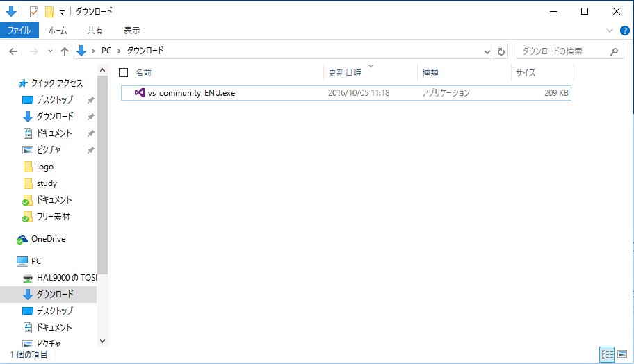Click the navigation pane scrollbar thumb
Viewport: 634px width, 364px height.
[103, 175]
